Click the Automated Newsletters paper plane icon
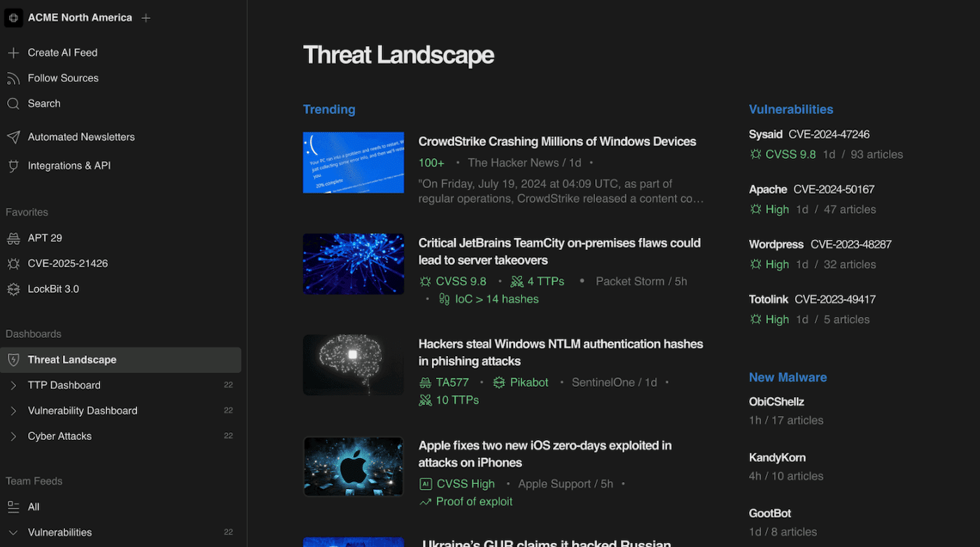 [13, 137]
